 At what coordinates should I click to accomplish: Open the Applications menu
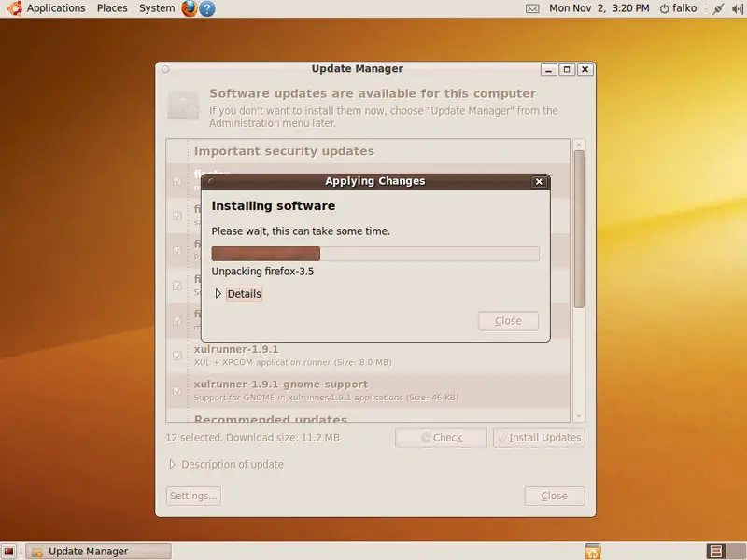point(56,8)
